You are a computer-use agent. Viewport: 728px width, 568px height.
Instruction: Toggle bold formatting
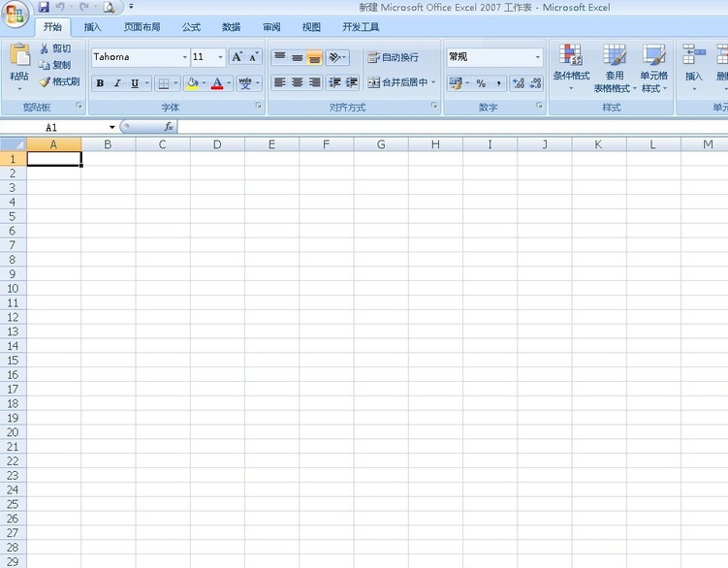100,83
